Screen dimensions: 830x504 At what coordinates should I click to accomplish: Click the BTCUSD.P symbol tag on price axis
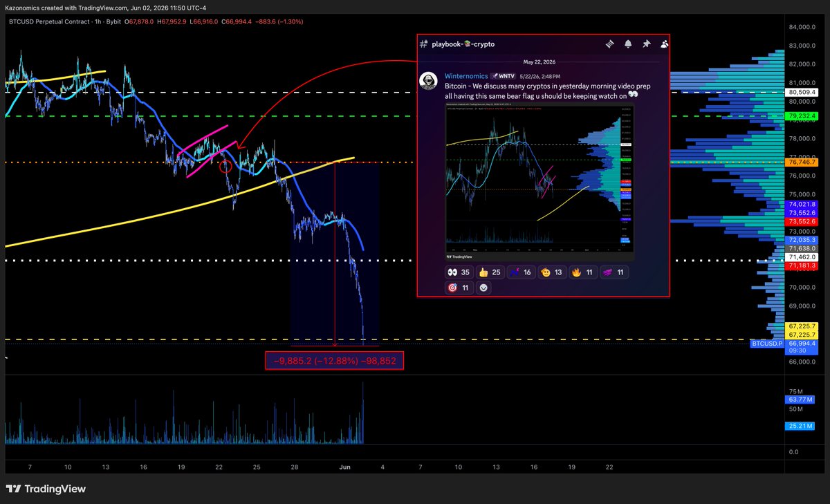pos(766,343)
